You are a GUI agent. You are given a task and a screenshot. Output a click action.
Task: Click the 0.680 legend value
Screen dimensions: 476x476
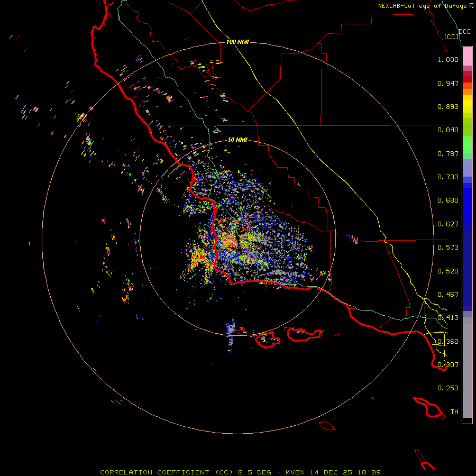[x=448, y=200]
